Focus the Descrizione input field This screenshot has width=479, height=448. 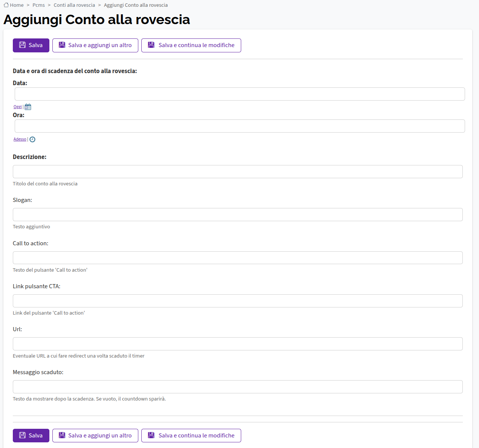[238, 172]
